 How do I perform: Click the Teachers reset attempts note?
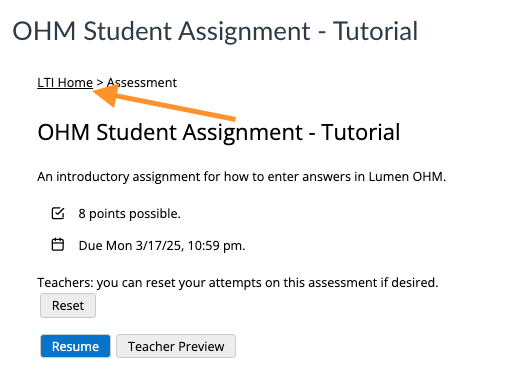pyautogui.click(x=238, y=283)
